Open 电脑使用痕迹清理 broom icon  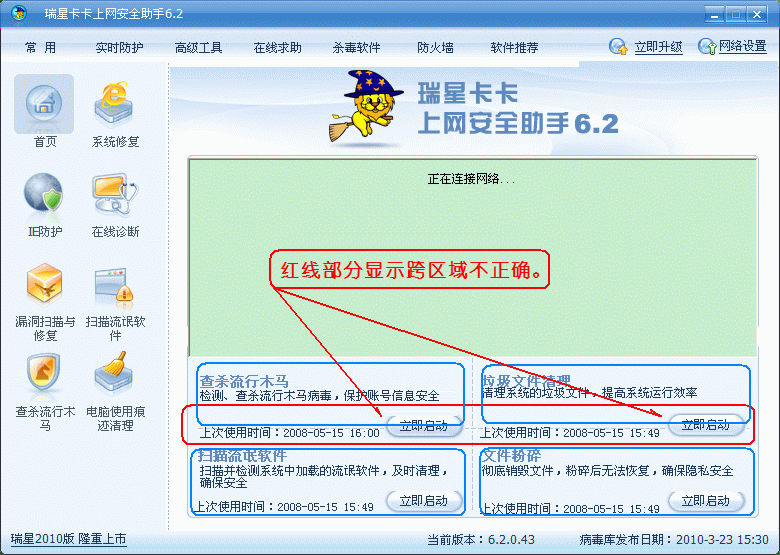click(114, 372)
